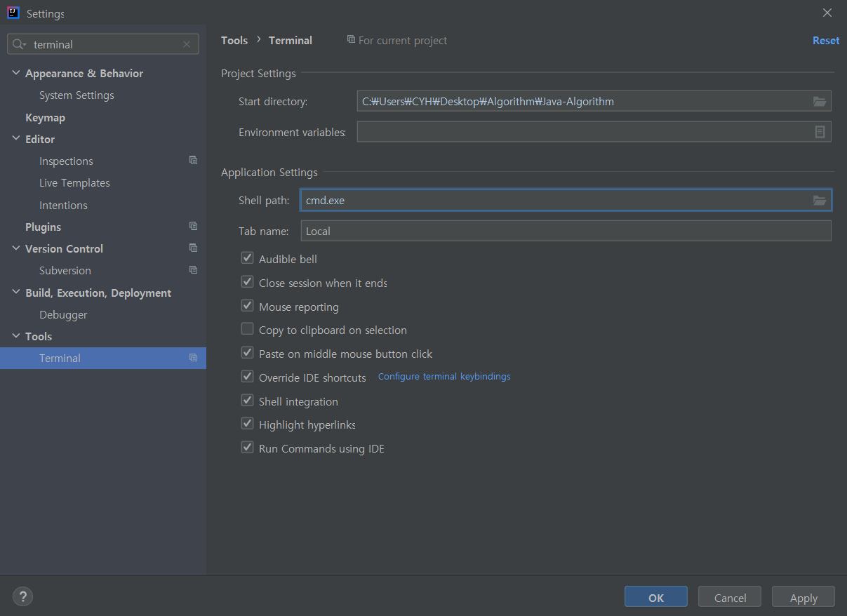847x616 pixels.
Task: Open the Start directory folder browser
Action: point(819,101)
